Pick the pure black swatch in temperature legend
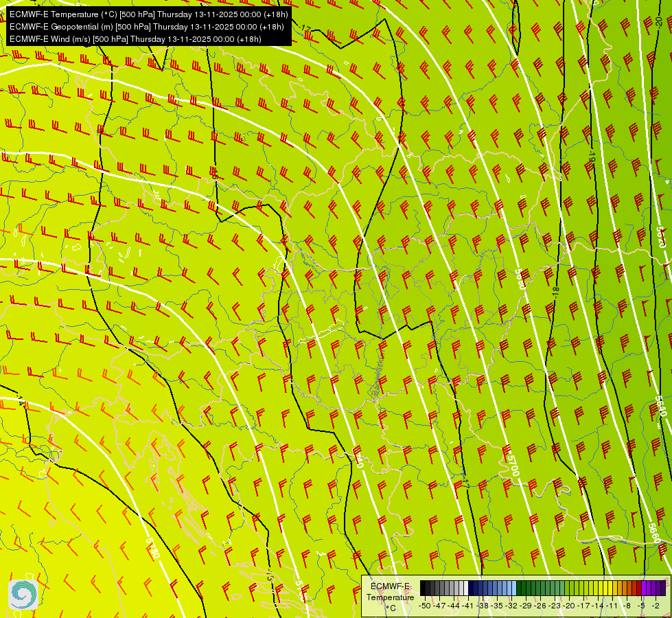 tap(423, 588)
